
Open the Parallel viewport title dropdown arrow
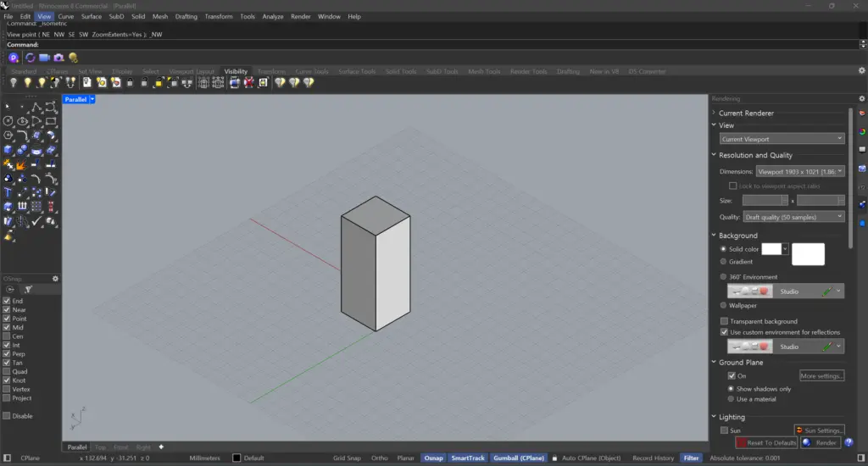(92, 100)
